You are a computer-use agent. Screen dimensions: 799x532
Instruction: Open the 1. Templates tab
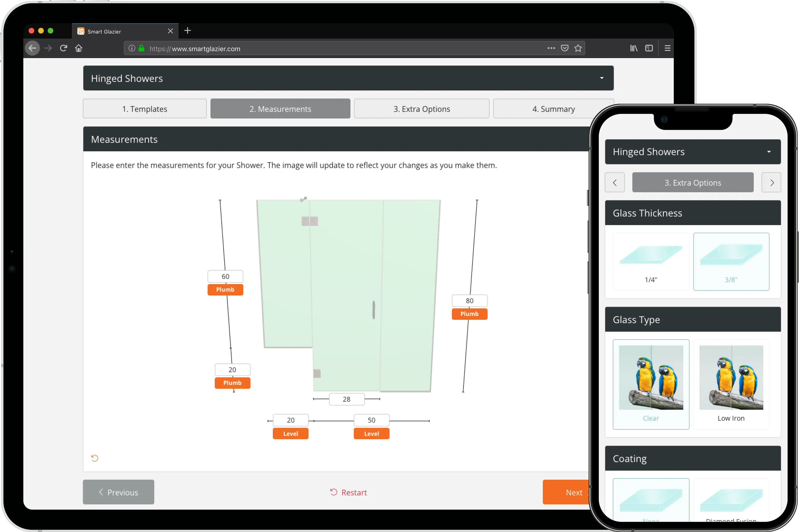tap(145, 109)
